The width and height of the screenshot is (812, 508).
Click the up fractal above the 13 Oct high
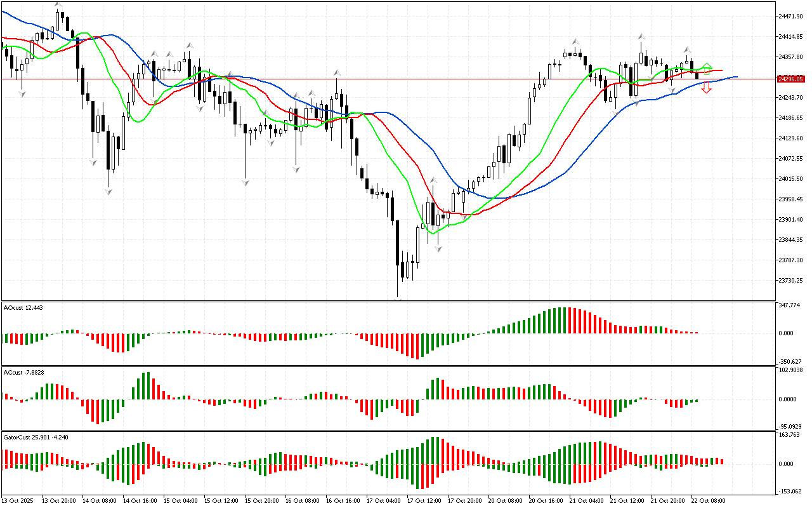pos(58,4)
